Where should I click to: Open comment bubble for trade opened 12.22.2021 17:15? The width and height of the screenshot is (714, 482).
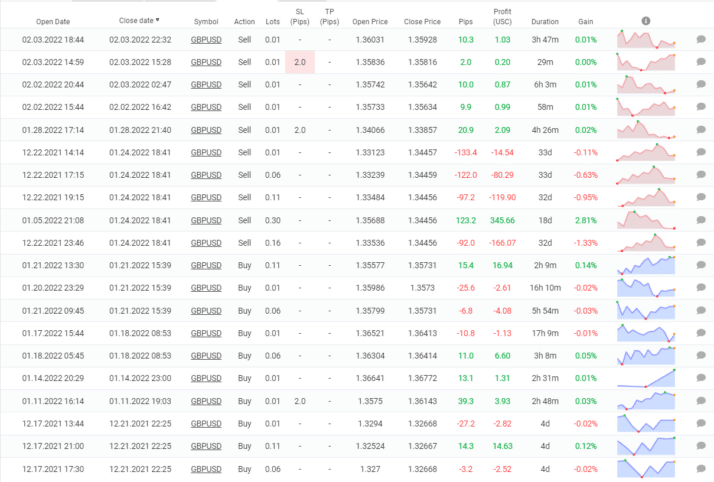pyautogui.click(x=701, y=175)
